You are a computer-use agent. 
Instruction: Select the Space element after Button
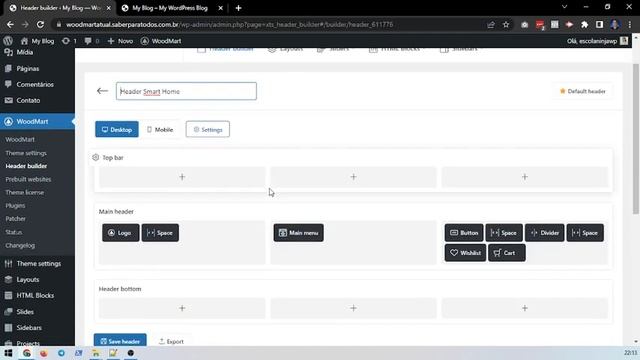coord(504,233)
